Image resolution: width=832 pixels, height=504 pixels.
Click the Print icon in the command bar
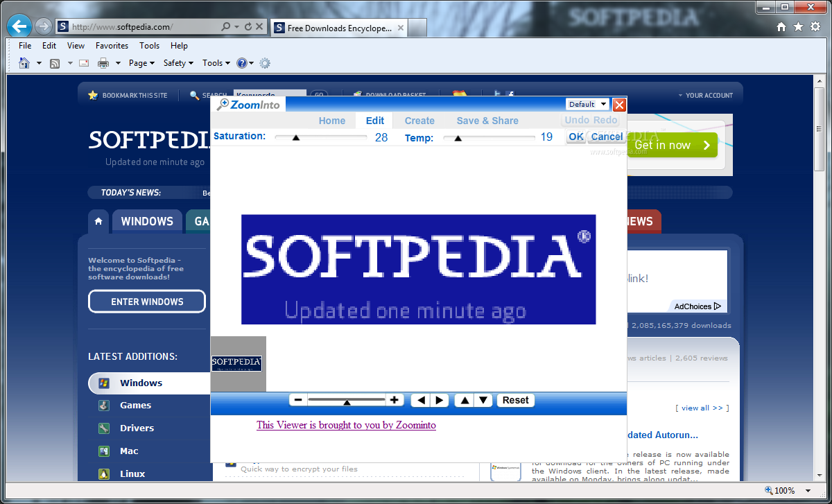pos(103,63)
